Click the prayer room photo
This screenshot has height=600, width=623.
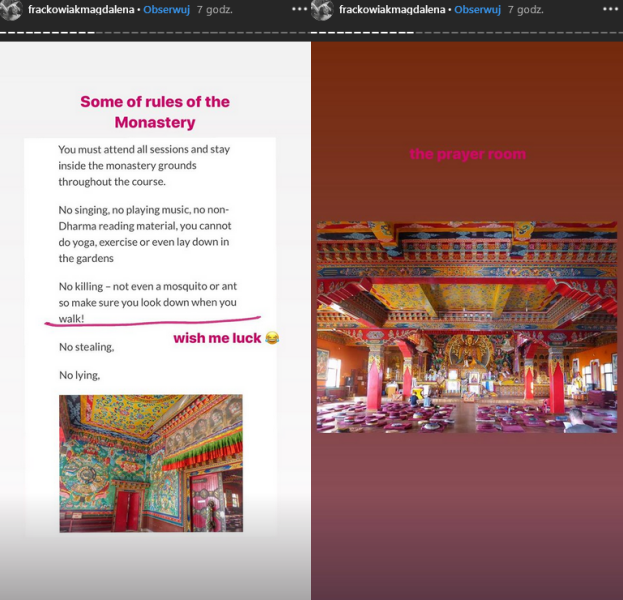pos(467,327)
